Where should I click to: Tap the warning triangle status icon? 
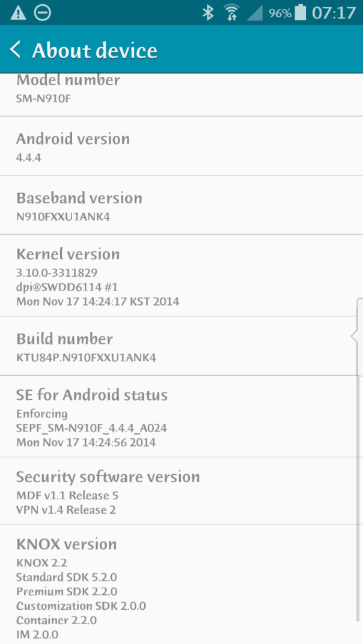(x=18, y=12)
